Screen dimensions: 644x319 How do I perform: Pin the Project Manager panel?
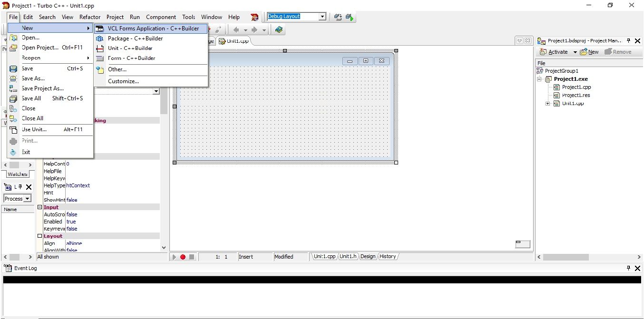pyautogui.click(x=628, y=41)
